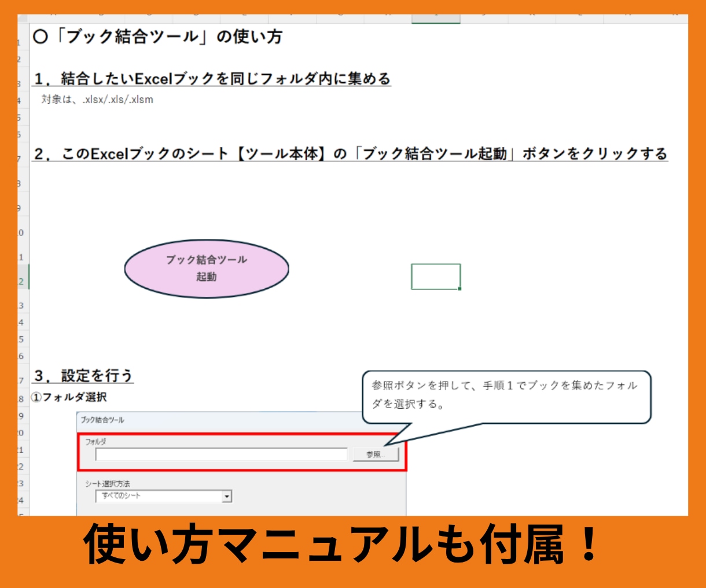The image size is (706, 588).
Task: Open the すべてのシート dropdown arrow
Action: [x=227, y=496]
